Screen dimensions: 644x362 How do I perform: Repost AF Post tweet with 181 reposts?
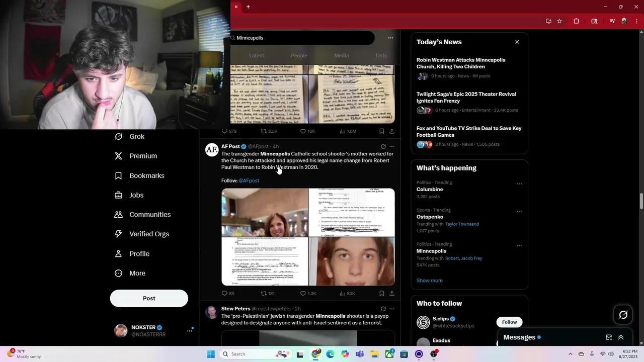tap(268, 293)
